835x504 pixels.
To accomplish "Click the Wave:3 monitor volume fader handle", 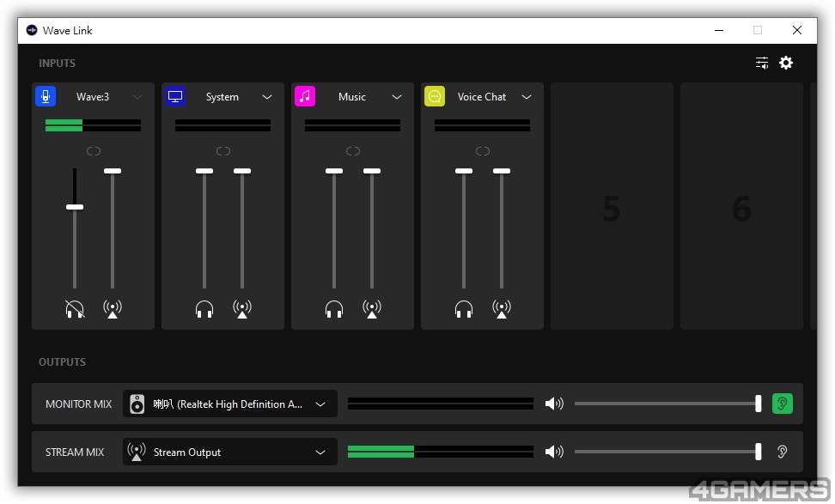I will click(75, 207).
